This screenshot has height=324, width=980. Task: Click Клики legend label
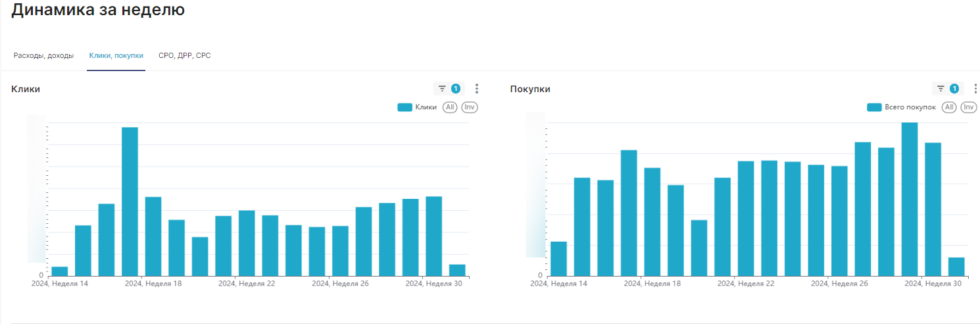(426, 107)
